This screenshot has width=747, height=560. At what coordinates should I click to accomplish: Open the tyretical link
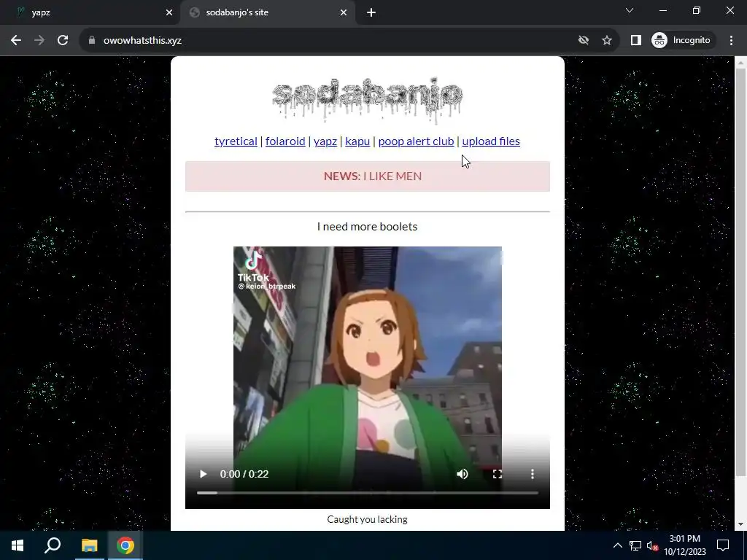point(236,141)
